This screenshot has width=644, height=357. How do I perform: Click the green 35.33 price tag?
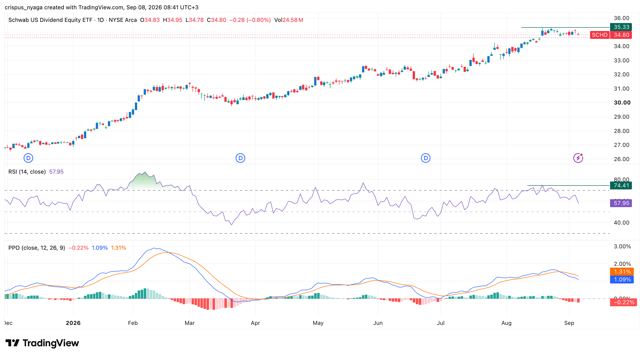click(x=621, y=27)
